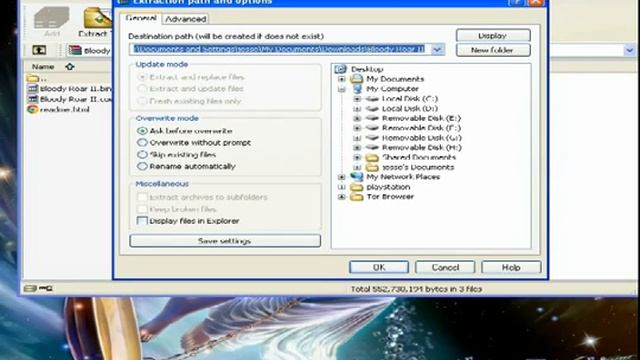
Task: Expand My Documents tree node
Action: [x=342, y=79]
